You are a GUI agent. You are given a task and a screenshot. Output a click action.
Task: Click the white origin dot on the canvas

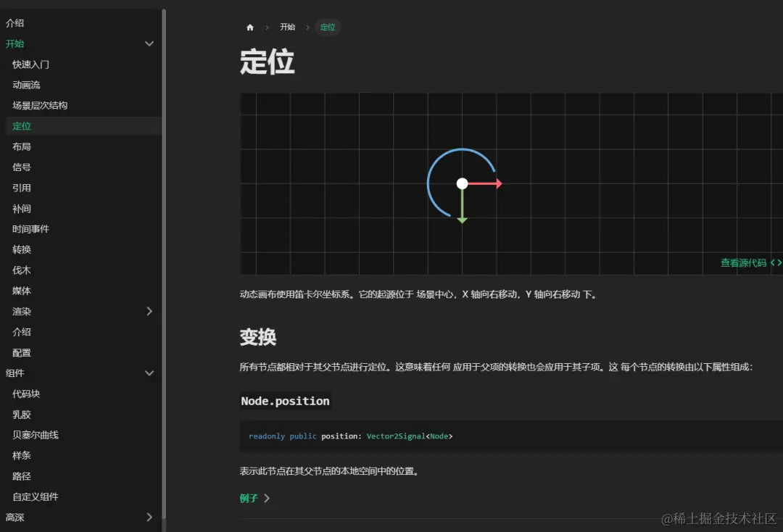463,183
